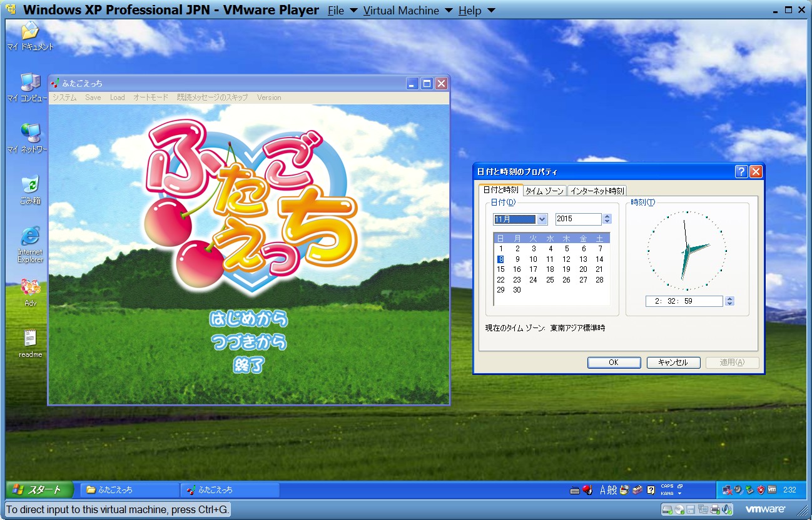
Task: Click the red security shield tray icon
Action: tap(761, 490)
